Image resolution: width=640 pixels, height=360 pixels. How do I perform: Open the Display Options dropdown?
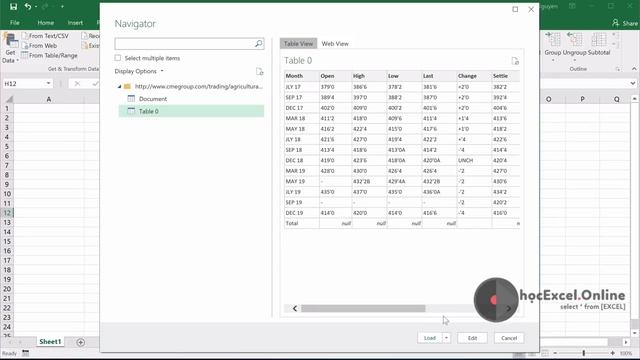pos(139,71)
